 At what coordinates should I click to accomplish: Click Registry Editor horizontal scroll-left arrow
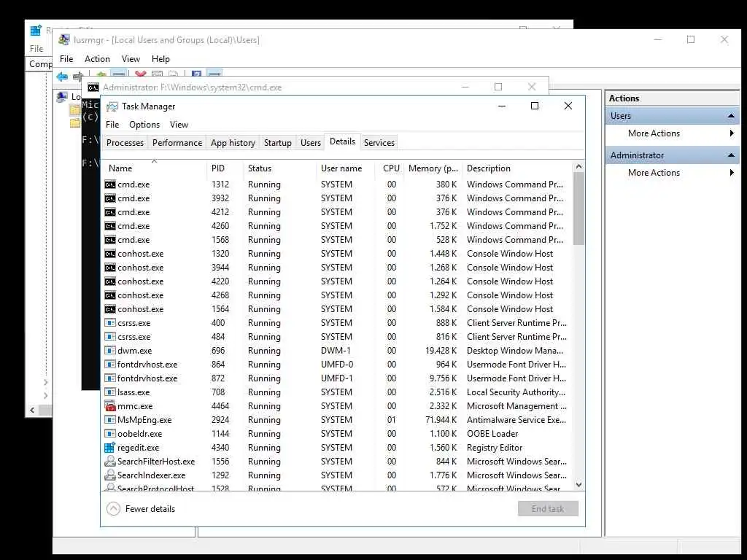(32, 410)
